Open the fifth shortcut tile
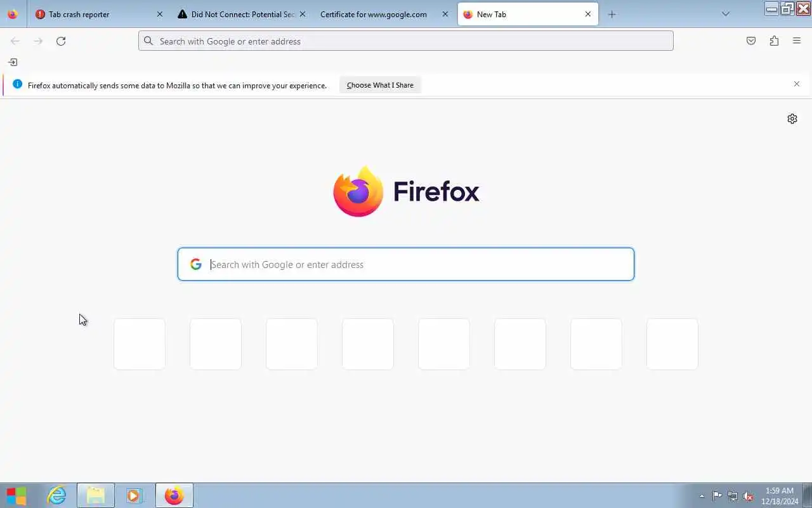The height and width of the screenshot is (508, 812). click(x=444, y=344)
